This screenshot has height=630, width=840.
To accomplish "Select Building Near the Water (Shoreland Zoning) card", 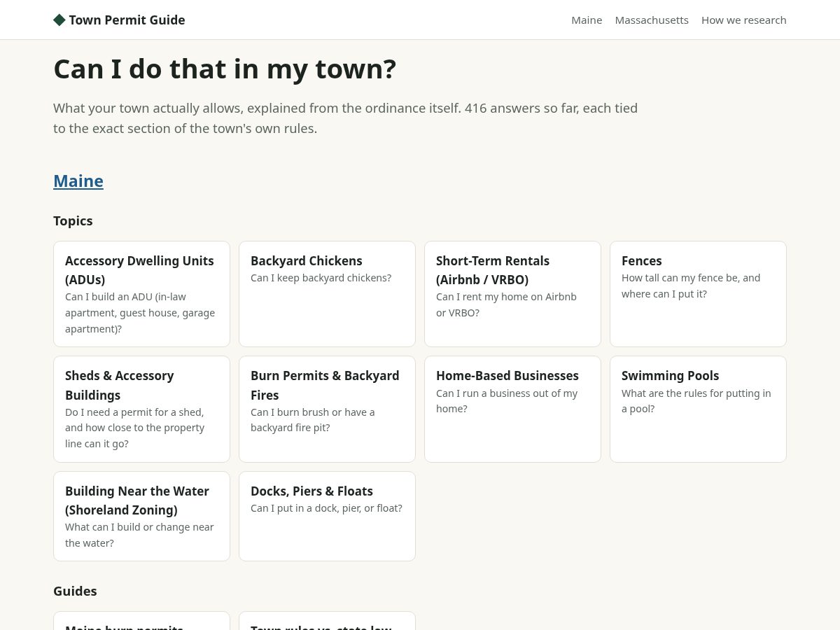I will pyautogui.click(x=141, y=516).
